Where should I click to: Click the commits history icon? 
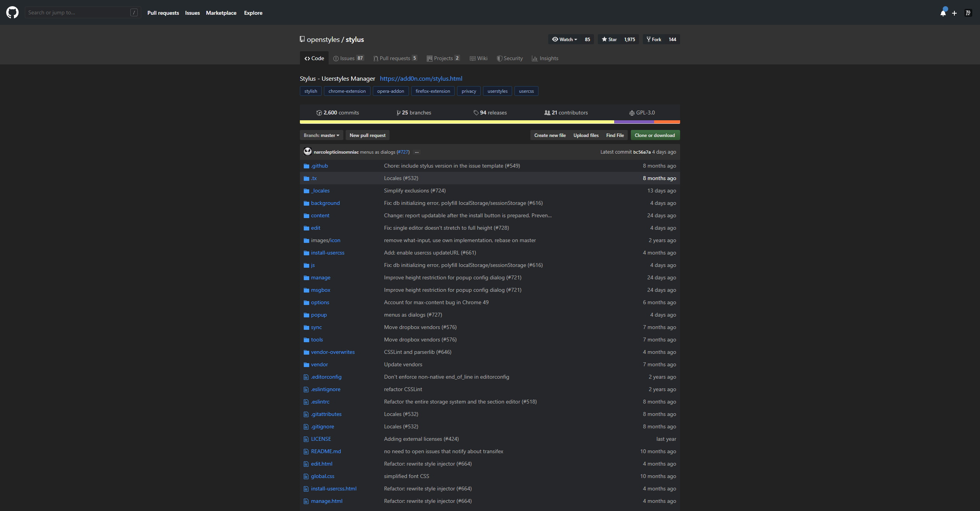[319, 113]
